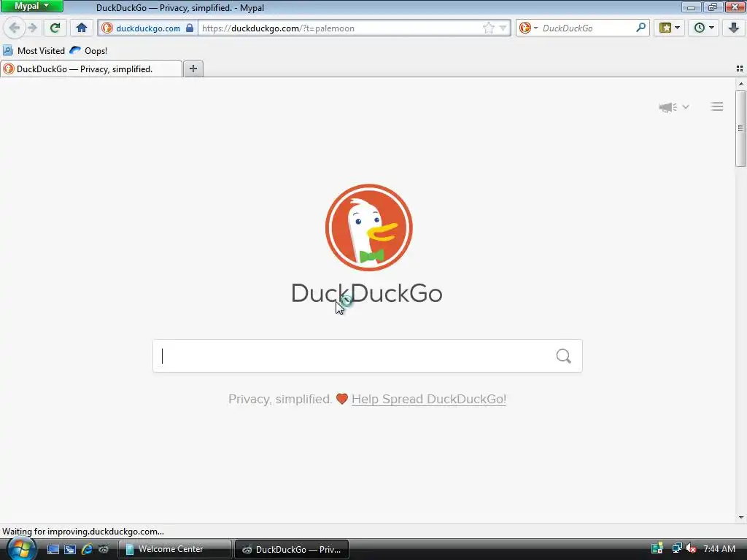Click Switch between windows quick launch icon
This screenshot has height=560, width=747.
tap(70, 549)
